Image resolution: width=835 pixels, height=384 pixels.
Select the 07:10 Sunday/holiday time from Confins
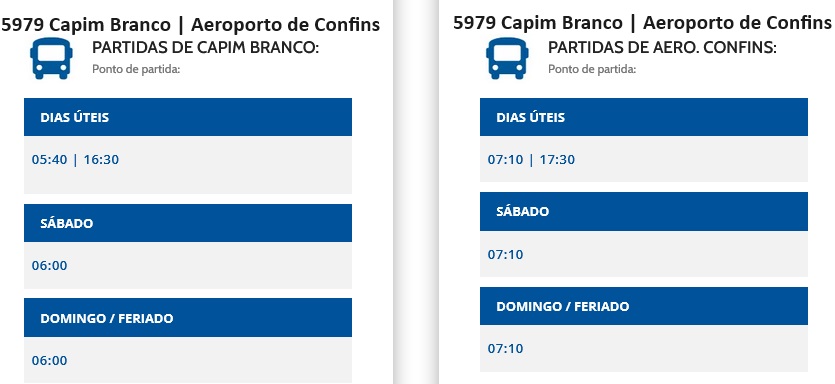pos(505,348)
